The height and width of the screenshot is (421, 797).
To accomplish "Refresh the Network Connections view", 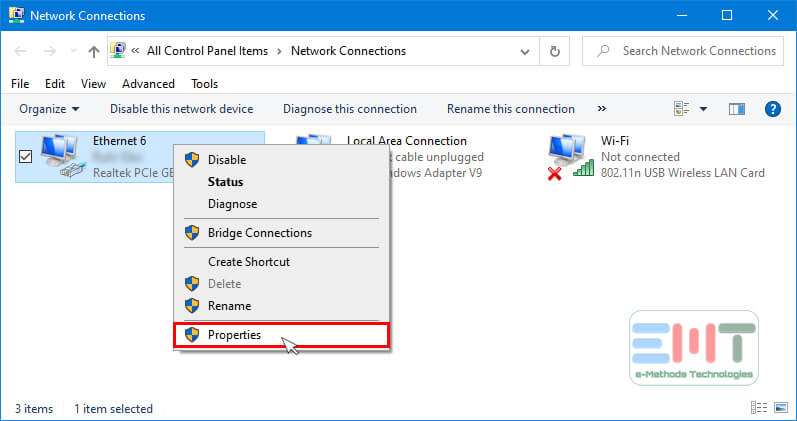I will coord(555,51).
